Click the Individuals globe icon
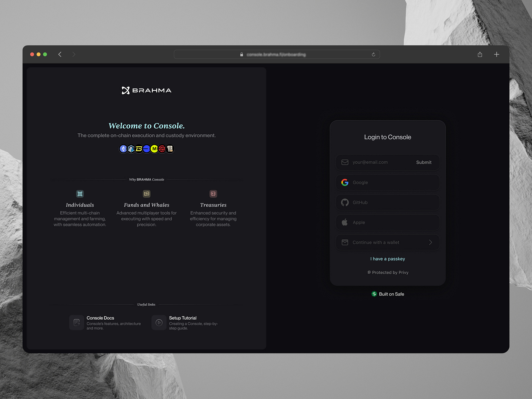532x399 pixels. [80, 194]
